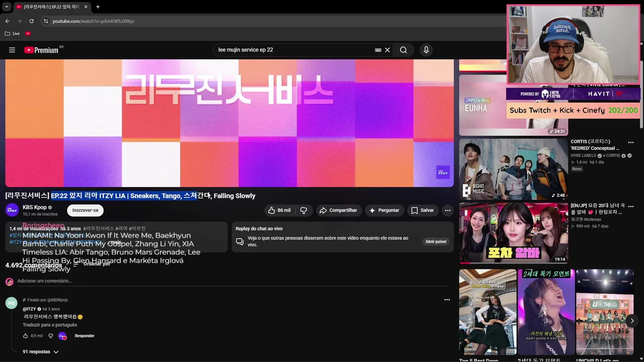Open the Perguntar AI button
Image resolution: width=644 pixels, height=362 pixels.
click(x=384, y=210)
